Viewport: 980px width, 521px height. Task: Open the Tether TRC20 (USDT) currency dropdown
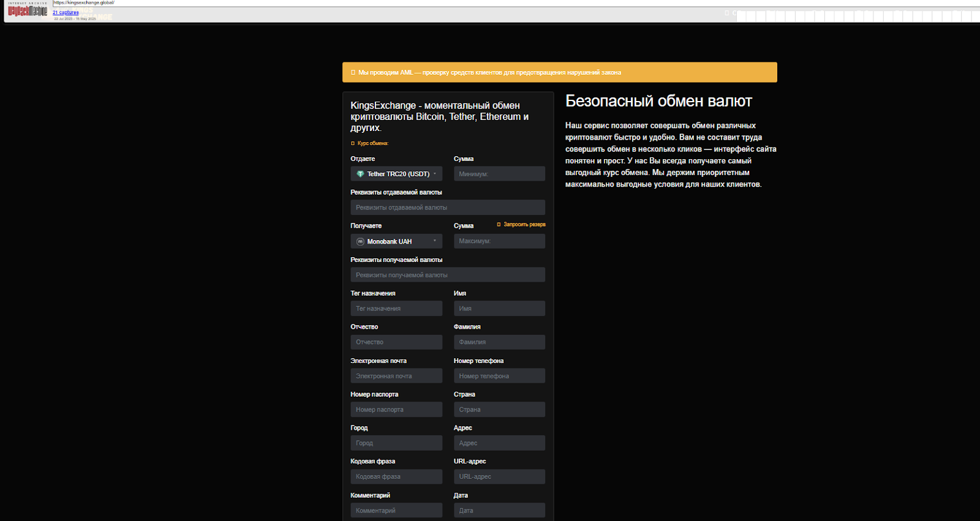[x=396, y=174]
